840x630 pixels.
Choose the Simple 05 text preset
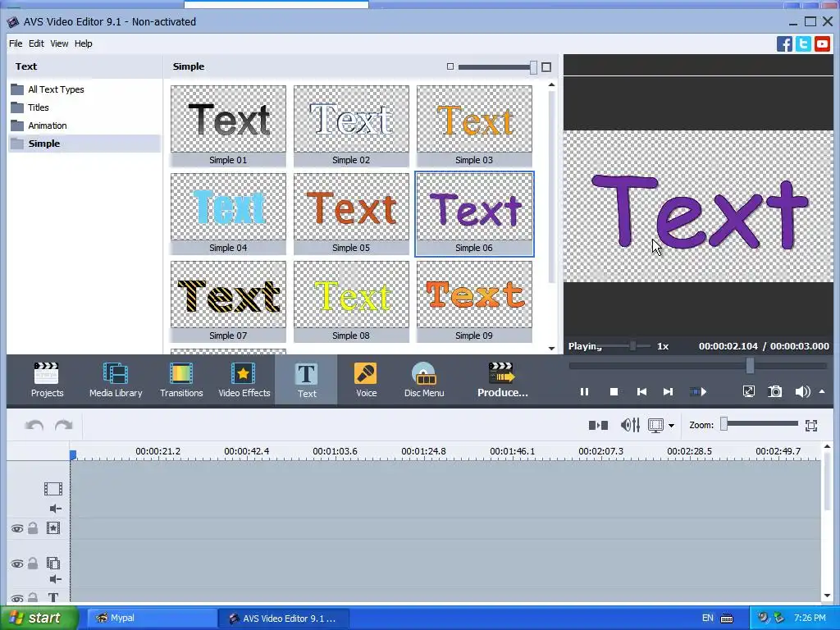pos(351,214)
